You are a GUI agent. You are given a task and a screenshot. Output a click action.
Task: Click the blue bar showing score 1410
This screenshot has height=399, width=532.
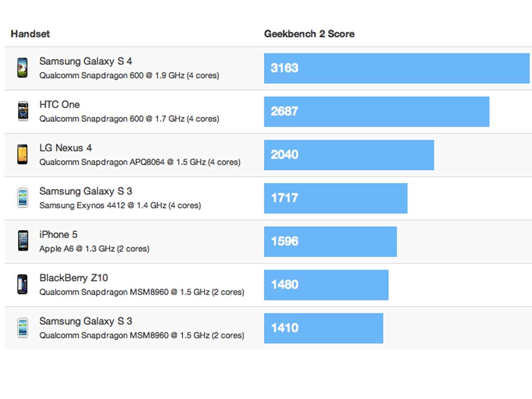tap(323, 328)
